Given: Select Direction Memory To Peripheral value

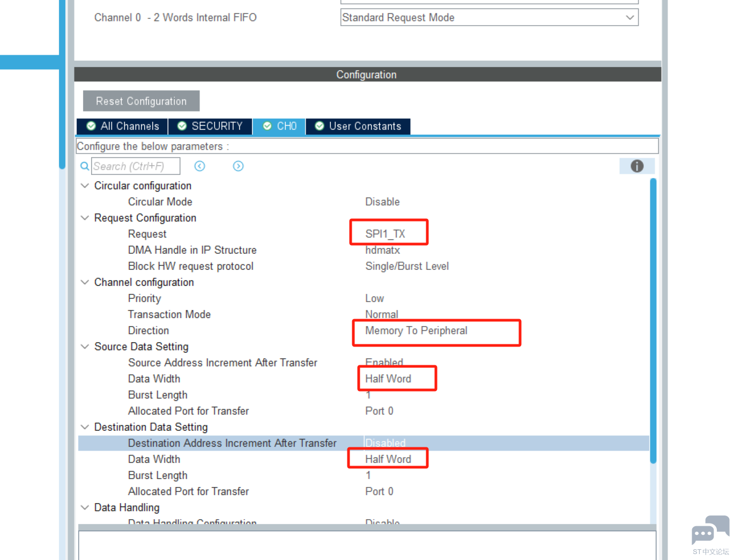Looking at the screenshot, I should tap(416, 330).
